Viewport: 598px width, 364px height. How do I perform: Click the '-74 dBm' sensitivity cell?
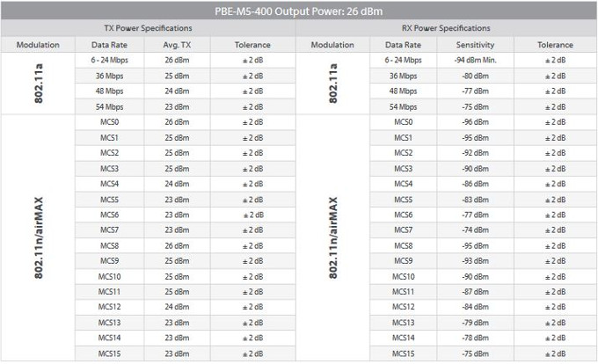pyautogui.click(x=475, y=229)
